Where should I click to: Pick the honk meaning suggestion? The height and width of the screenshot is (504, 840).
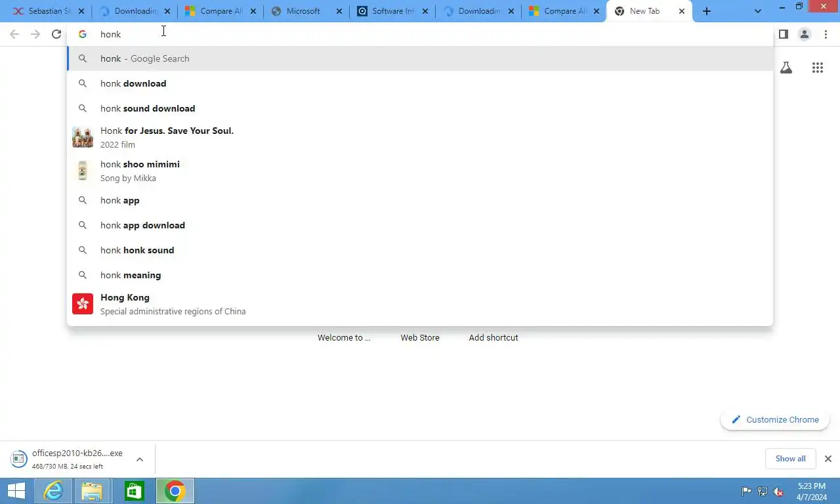click(420, 275)
